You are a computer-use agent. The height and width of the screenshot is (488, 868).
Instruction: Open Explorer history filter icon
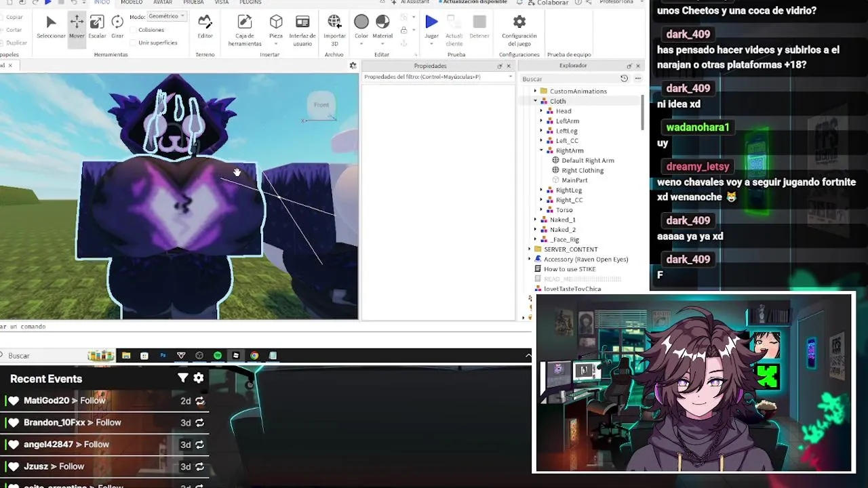pos(624,79)
